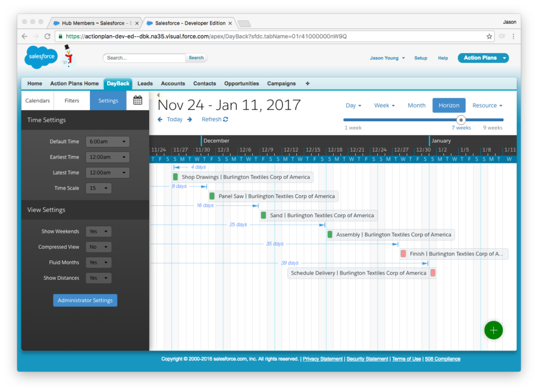The image size is (538, 392).
Task: Click the green status square on Sand
Action: (x=264, y=215)
